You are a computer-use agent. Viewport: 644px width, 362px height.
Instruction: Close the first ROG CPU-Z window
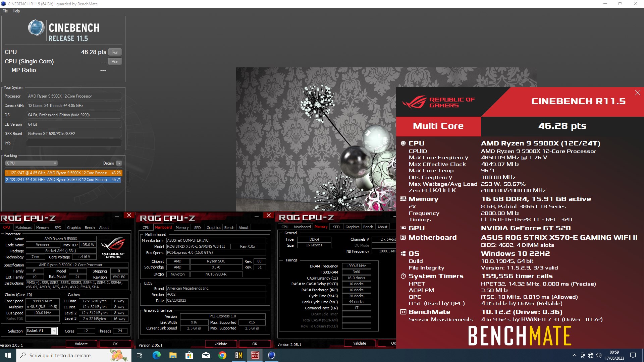coord(129,215)
